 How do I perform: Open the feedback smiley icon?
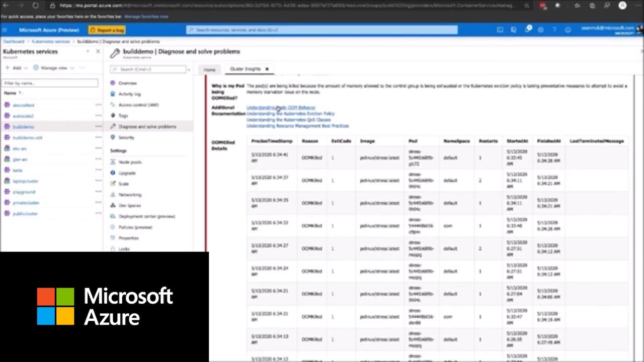pyautogui.click(x=568, y=30)
